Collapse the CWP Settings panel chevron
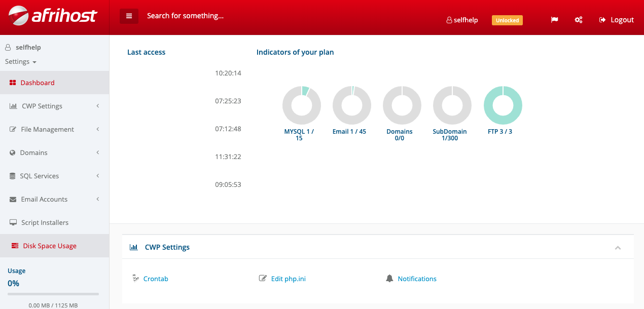This screenshot has width=644, height=309. coord(618,248)
